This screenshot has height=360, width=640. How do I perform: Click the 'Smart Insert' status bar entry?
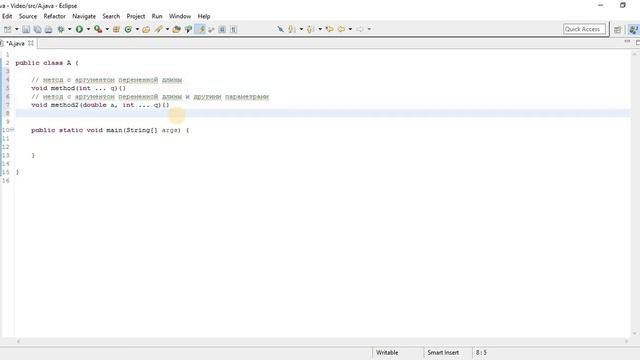pyautogui.click(x=443, y=352)
